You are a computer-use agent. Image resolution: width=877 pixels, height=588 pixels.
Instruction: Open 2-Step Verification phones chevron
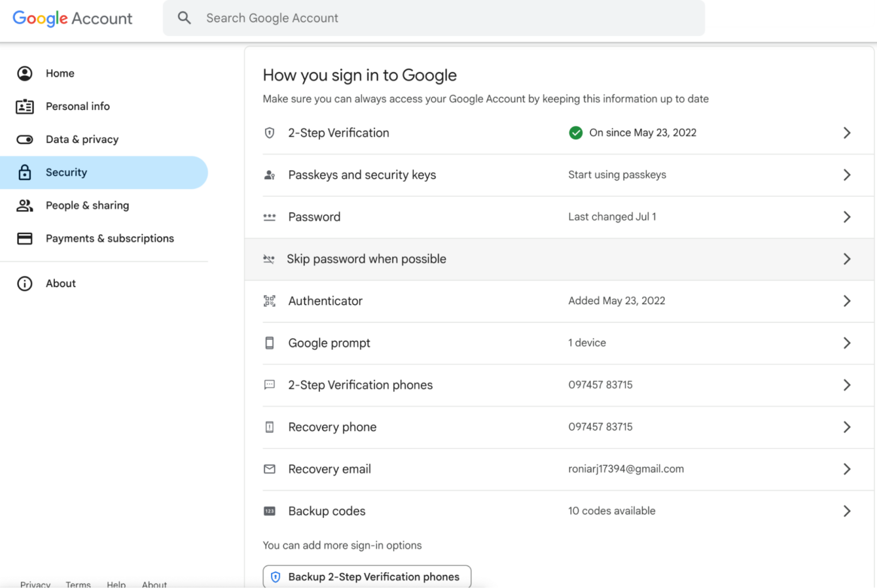(847, 385)
